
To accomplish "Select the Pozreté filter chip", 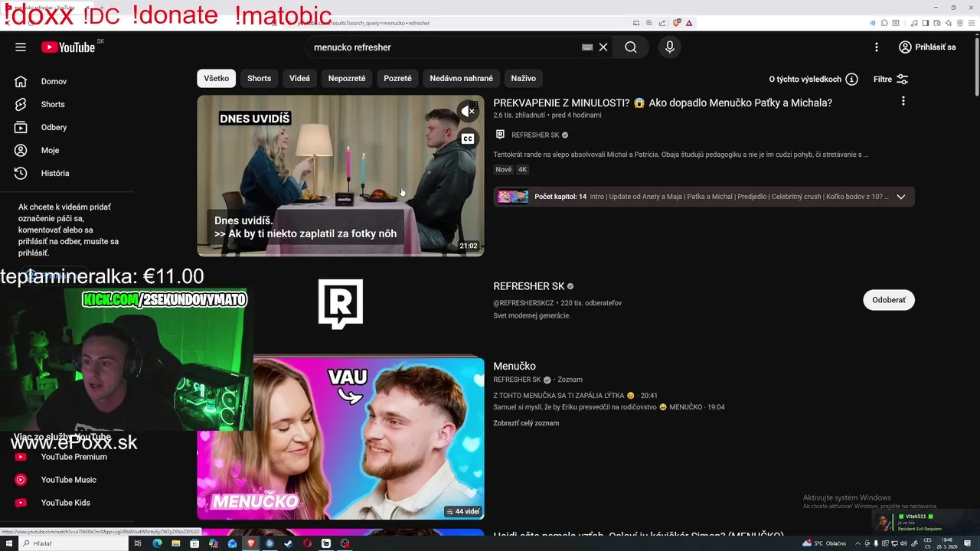I will point(397,78).
